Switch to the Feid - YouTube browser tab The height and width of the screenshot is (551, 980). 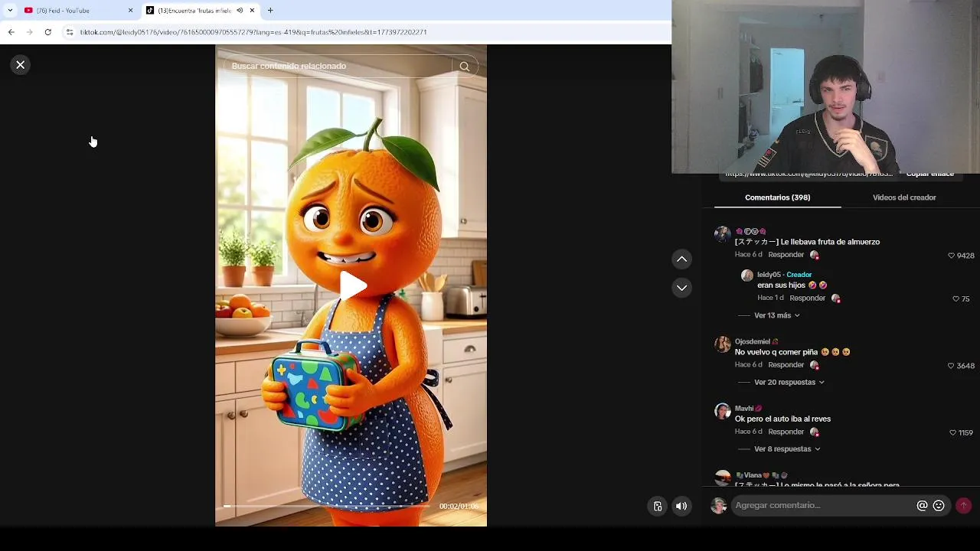point(73,11)
